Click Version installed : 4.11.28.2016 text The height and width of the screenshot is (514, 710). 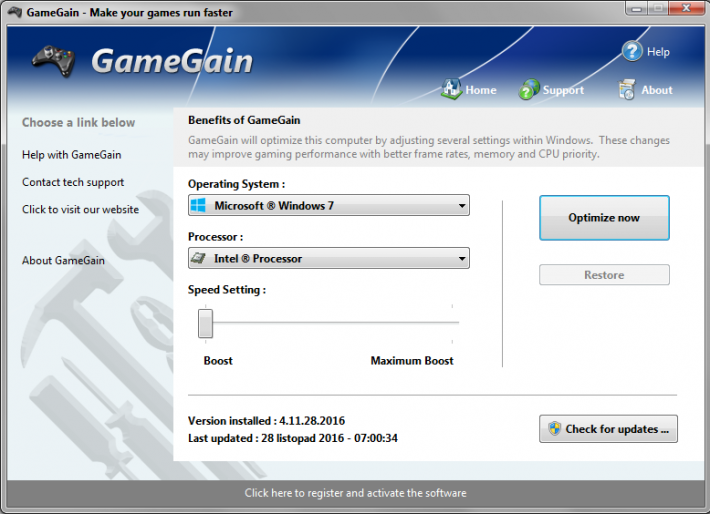pyautogui.click(x=266, y=421)
